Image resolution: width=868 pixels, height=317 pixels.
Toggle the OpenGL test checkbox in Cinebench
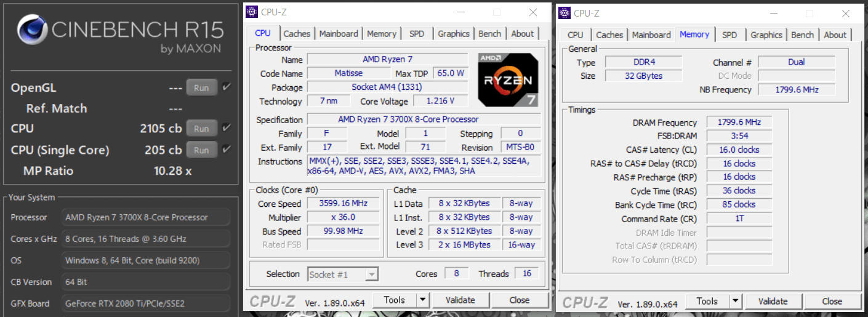click(227, 87)
